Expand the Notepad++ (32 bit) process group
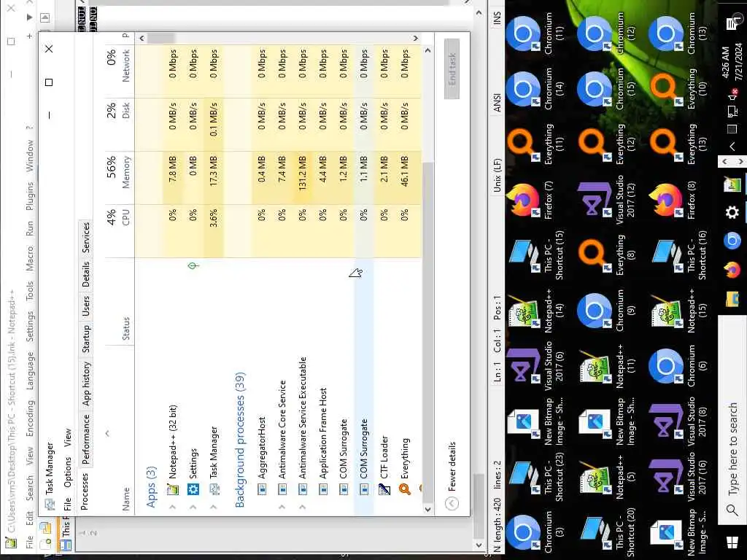The image size is (747, 560). coord(172,507)
